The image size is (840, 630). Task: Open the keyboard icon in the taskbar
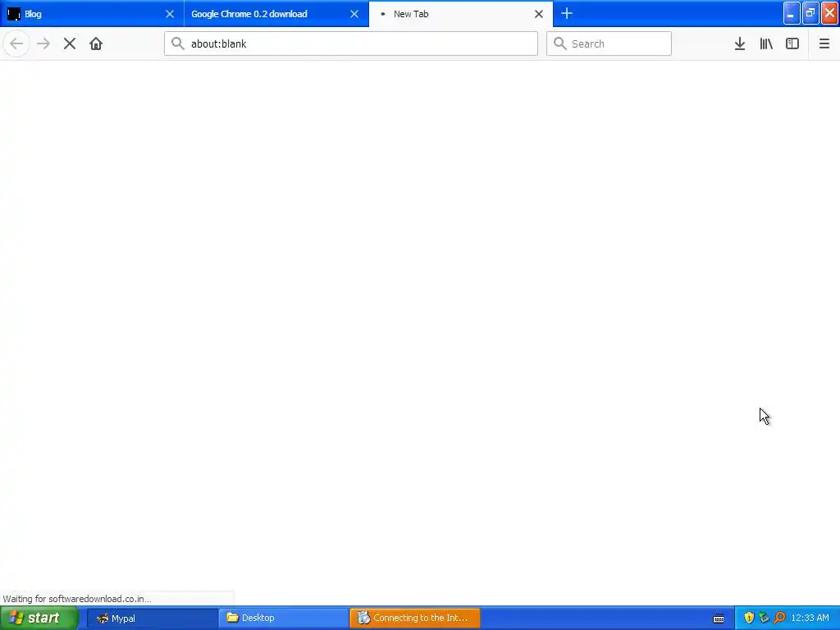click(719, 619)
